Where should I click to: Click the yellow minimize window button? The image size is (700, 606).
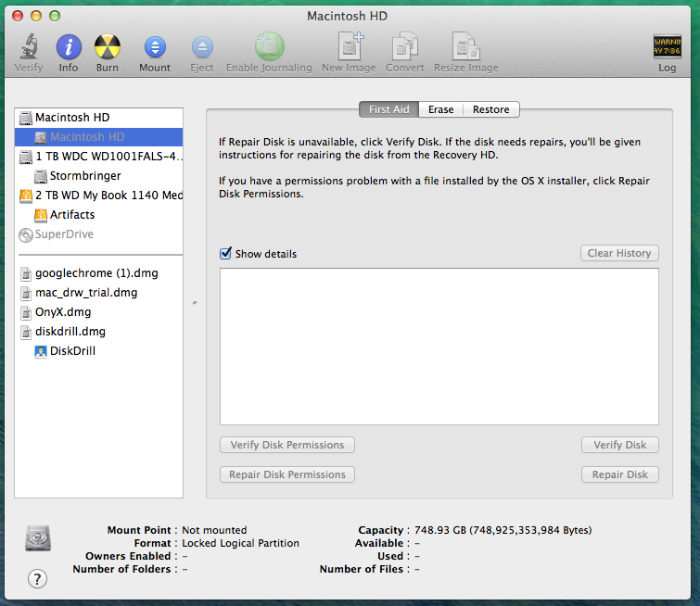pos(36,16)
